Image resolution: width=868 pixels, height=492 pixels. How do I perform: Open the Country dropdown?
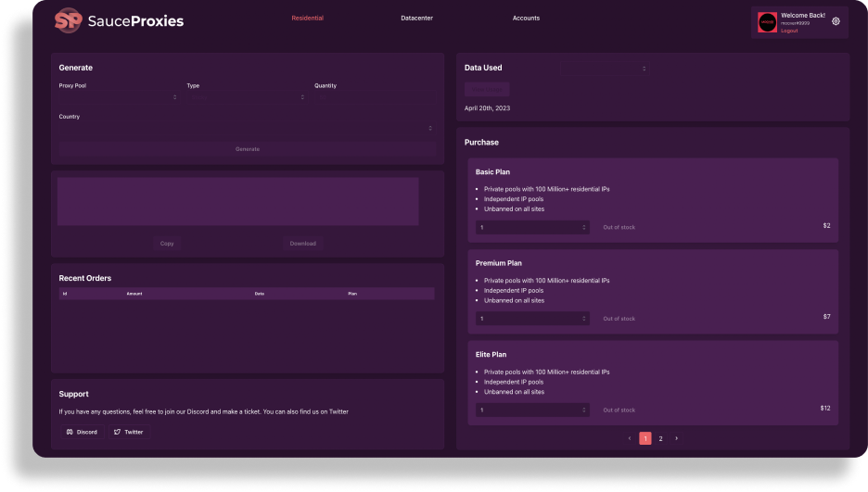[246, 128]
